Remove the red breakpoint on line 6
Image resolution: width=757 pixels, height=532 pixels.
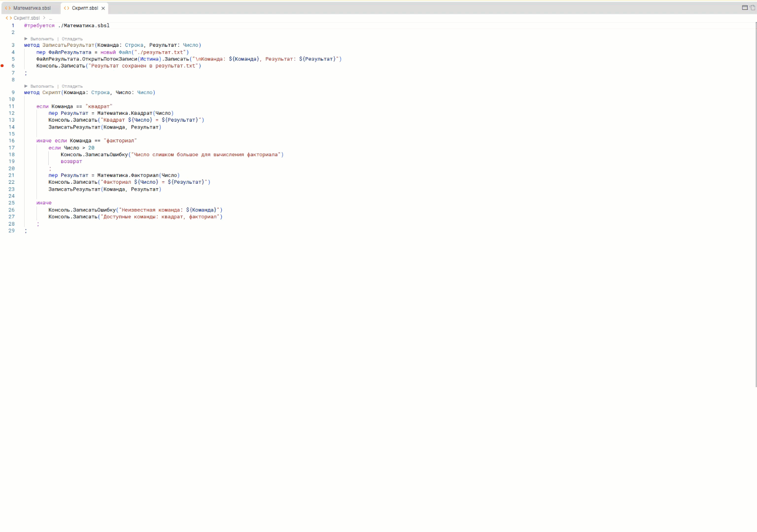click(x=2, y=66)
